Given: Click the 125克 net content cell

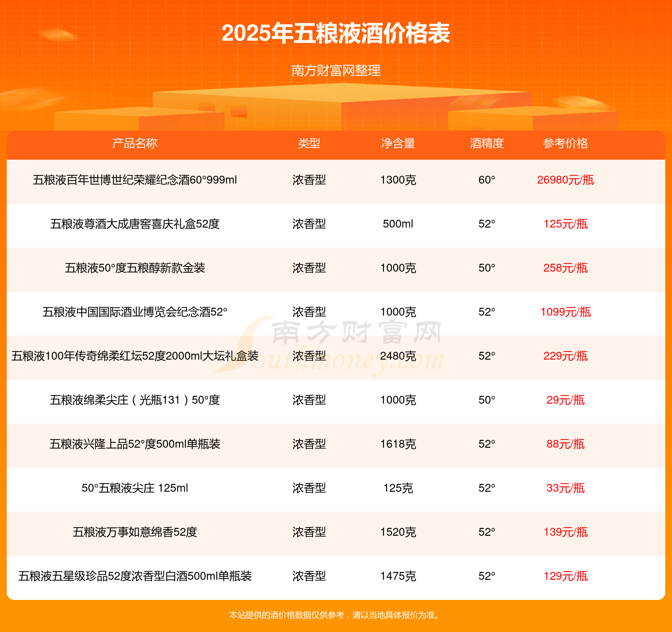Looking at the screenshot, I should click(398, 488).
